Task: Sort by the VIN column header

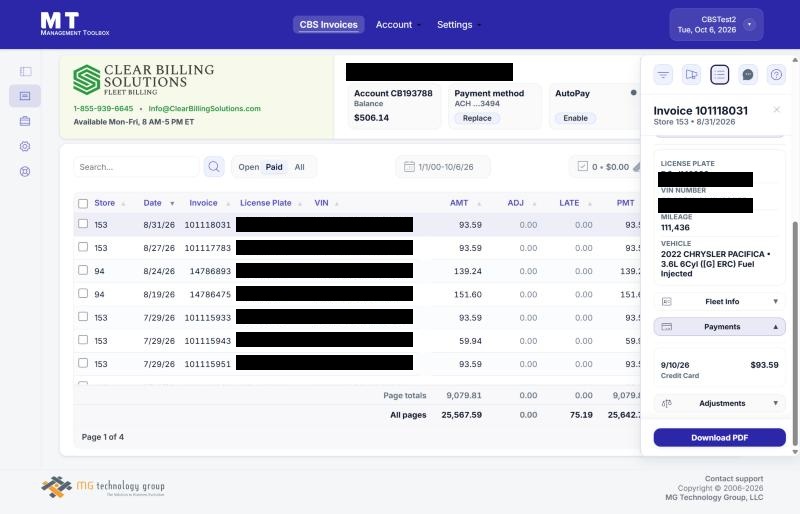Action: [x=326, y=203]
